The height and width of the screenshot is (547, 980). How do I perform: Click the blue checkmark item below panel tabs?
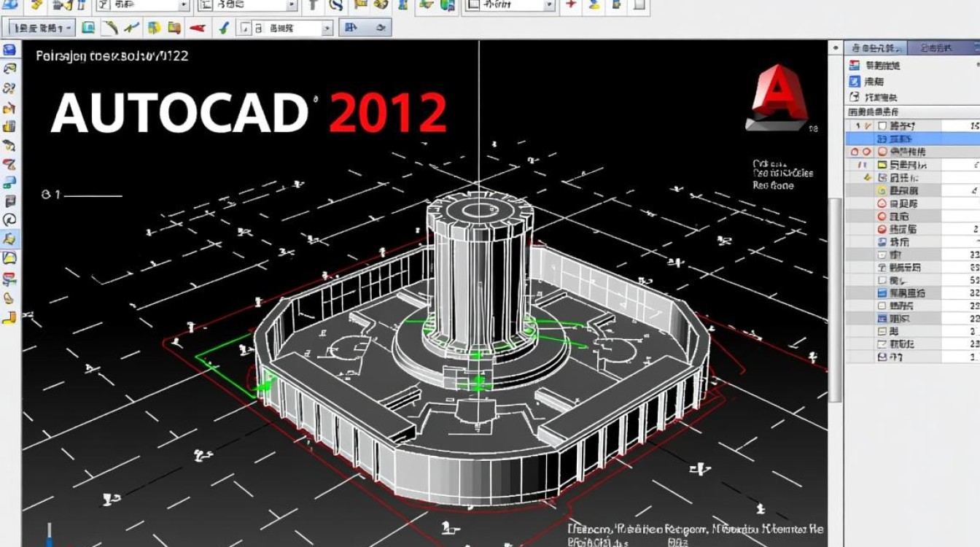click(x=855, y=82)
